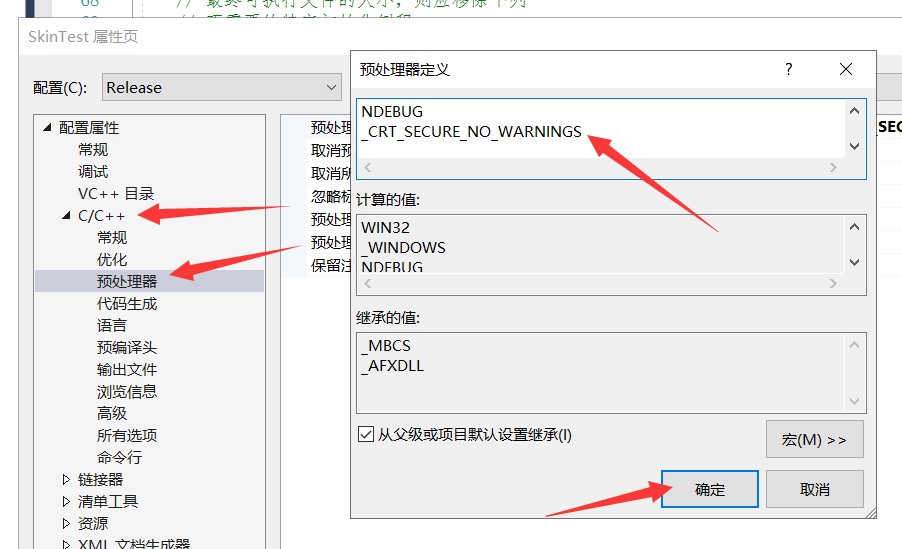Select 预编译头 tree item
This screenshot has width=902, height=549.
pyautogui.click(x=127, y=347)
